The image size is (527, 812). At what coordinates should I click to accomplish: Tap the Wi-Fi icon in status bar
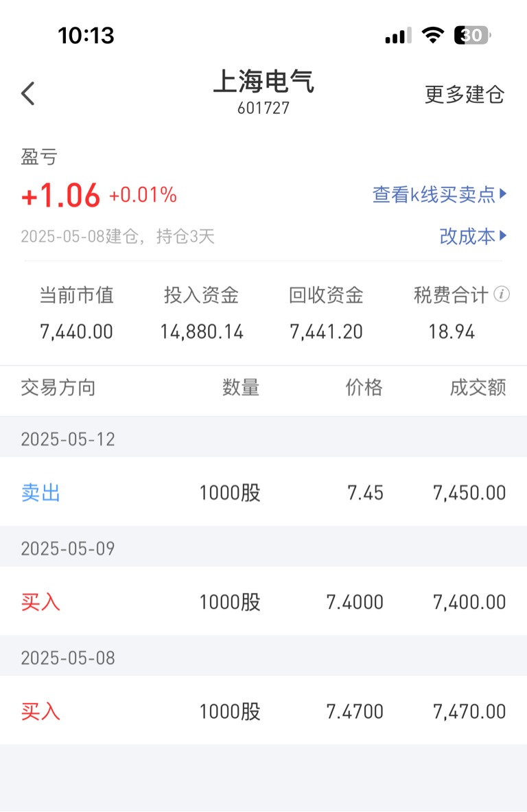[433, 35]
